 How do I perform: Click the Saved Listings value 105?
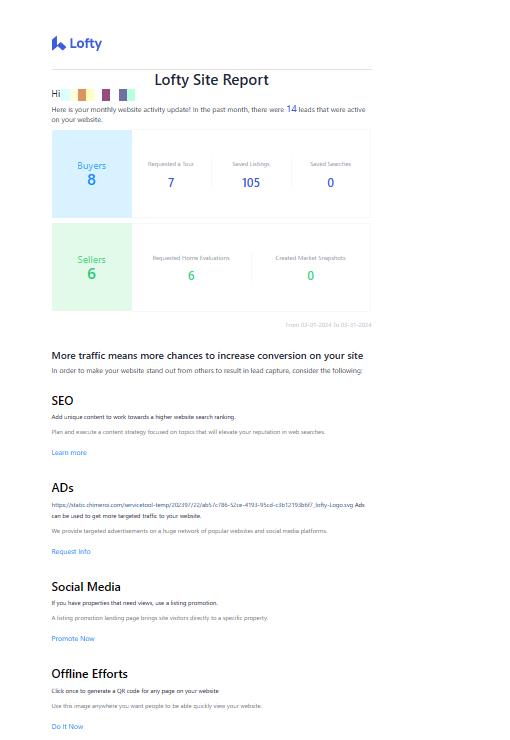coord(251,183)
